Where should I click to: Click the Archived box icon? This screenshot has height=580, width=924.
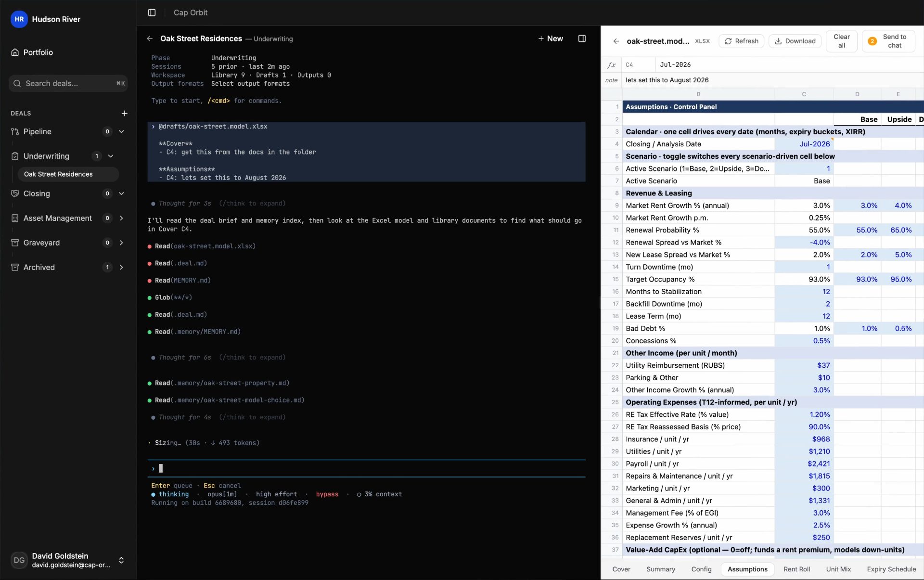(x=15, y=267)
